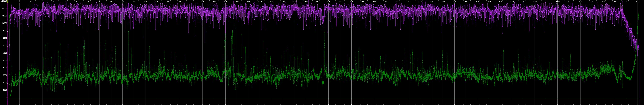The width and height of the screenshot is (644, 105).
Task: Pick the 9000 frequency axis value
Action: click(5, 31)
